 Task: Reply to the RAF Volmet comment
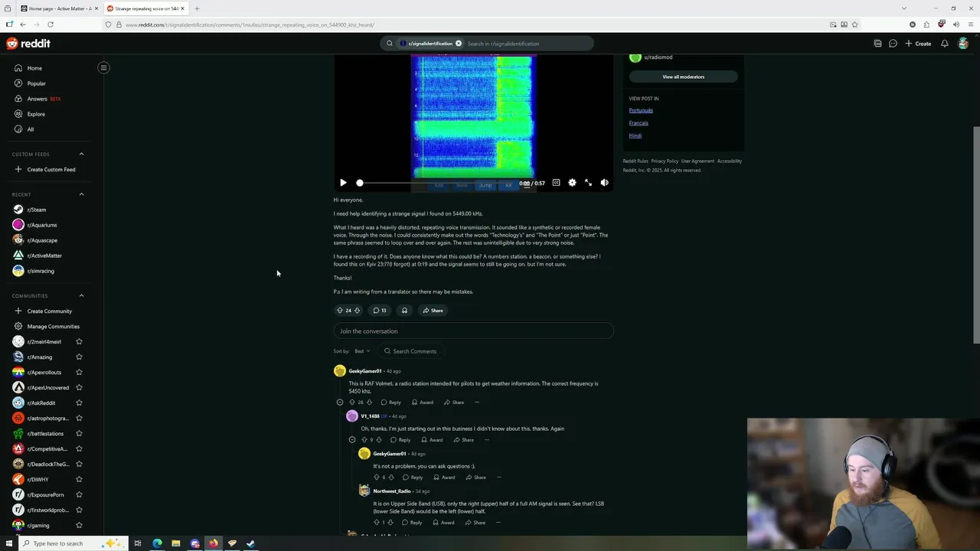[390, 403]
